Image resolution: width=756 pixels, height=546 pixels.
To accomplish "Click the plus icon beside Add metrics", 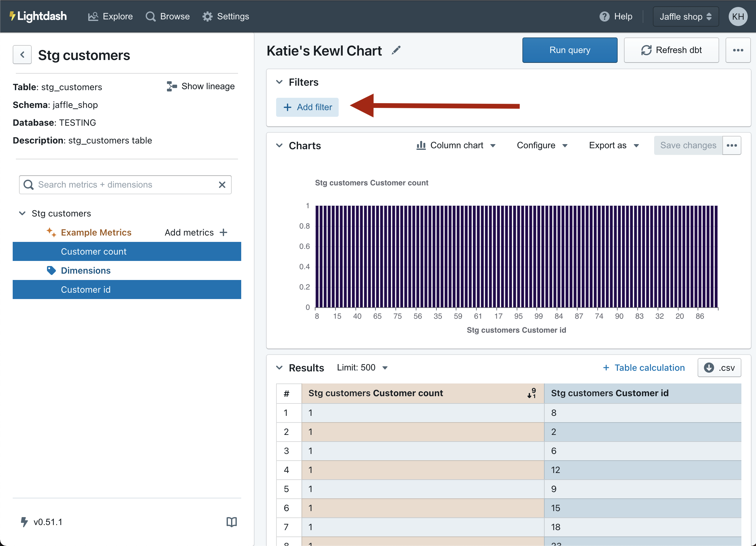I will coord(224,232).
